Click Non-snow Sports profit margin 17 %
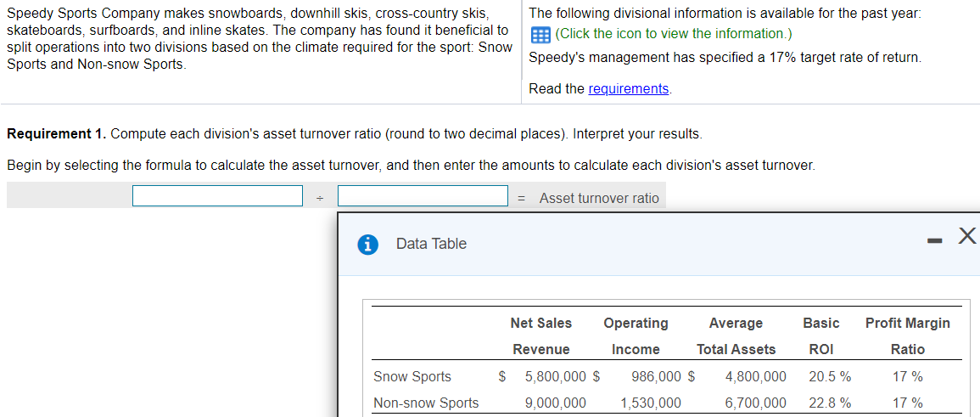The width and height of the screenshot is (980, 417). 908,403
